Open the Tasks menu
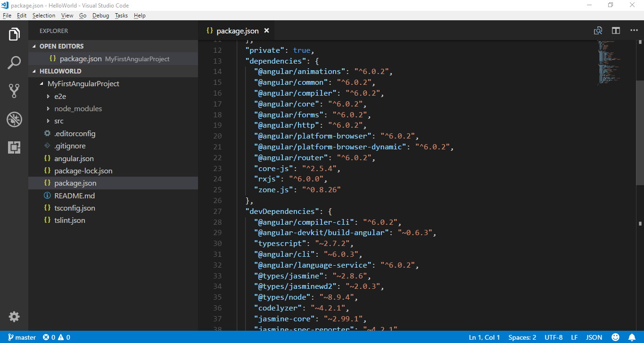The width and height of the screenshot is (644, 343). click(121, 16)
